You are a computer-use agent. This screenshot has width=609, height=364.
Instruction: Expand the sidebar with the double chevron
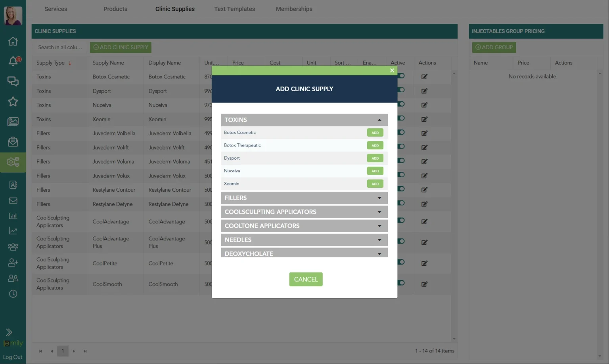[9, 332]
